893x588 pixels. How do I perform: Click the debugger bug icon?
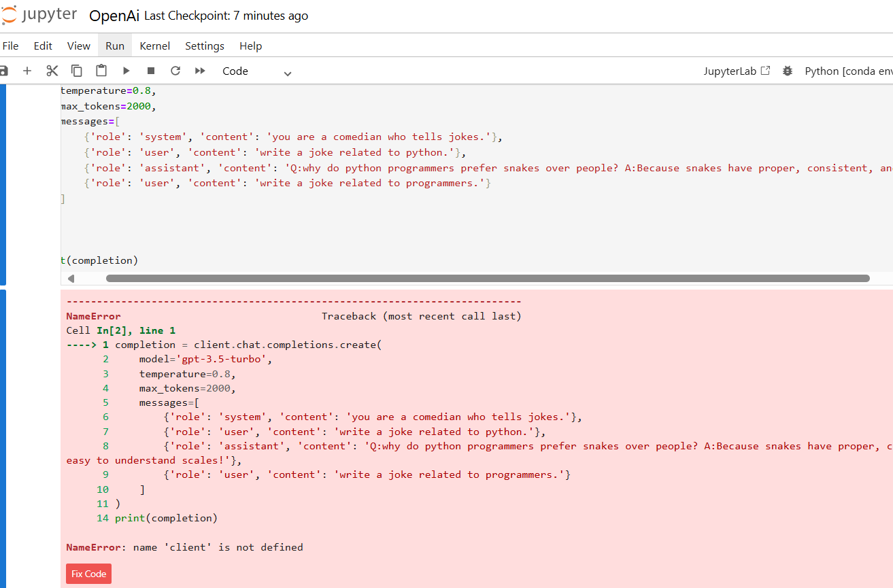(788, 71)
